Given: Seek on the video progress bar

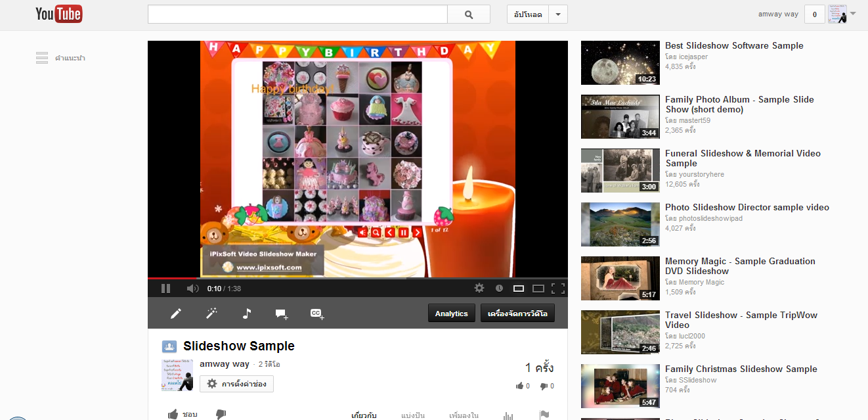Looking at the screenshot, I should click(358, 278).
